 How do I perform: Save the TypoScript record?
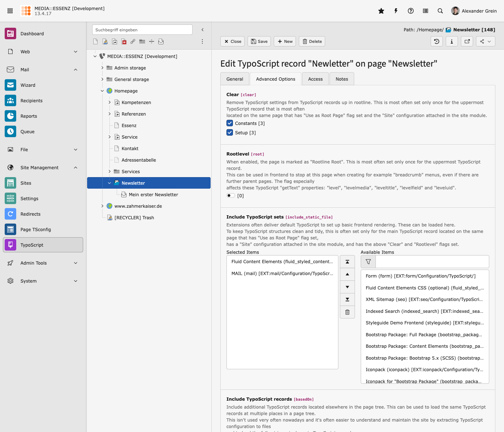pos(259,41)
